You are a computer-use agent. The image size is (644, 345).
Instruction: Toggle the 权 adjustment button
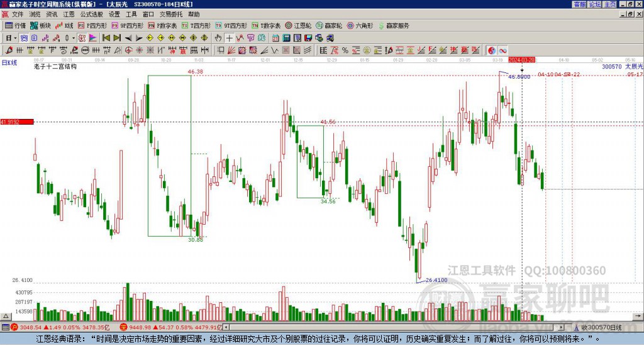[82, 38]
